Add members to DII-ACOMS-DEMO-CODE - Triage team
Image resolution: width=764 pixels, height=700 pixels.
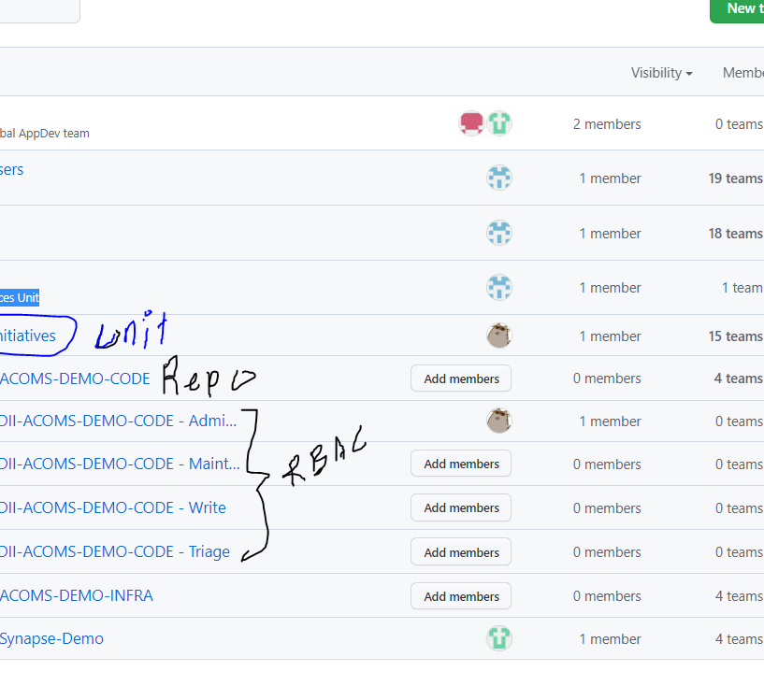pos(460,551)
